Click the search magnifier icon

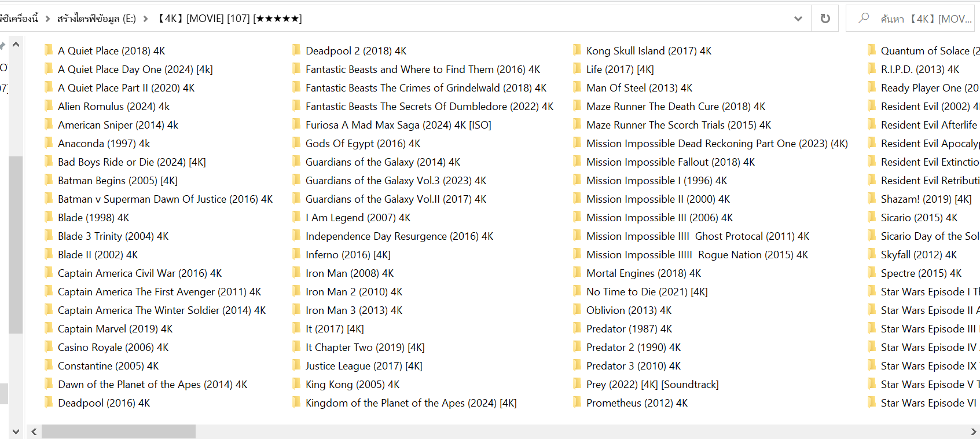tap(864, 18)
